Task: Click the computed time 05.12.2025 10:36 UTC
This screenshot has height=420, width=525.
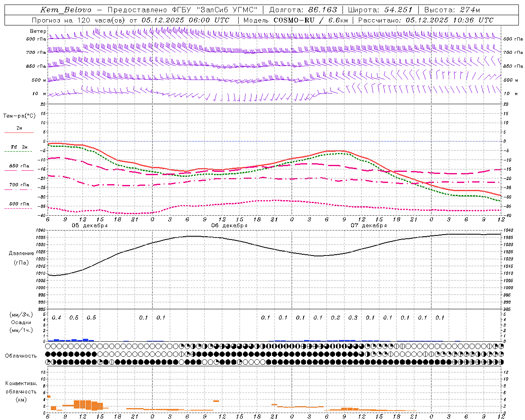Action: [450, 20]
